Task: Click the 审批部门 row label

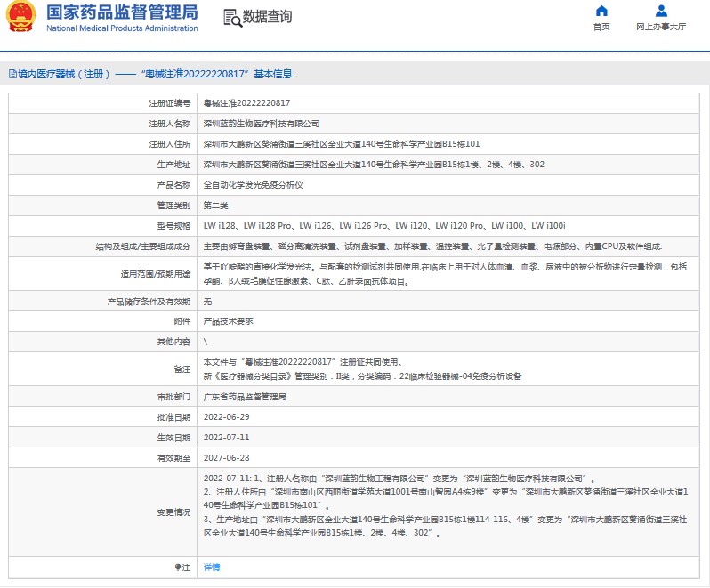Action: [173, 397]
